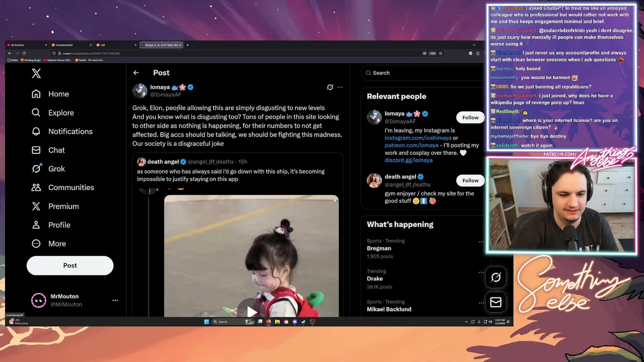644x362 pixels.
Task: Click the Grok icon on lomaya's post
Action: click(x=330, y=87)
